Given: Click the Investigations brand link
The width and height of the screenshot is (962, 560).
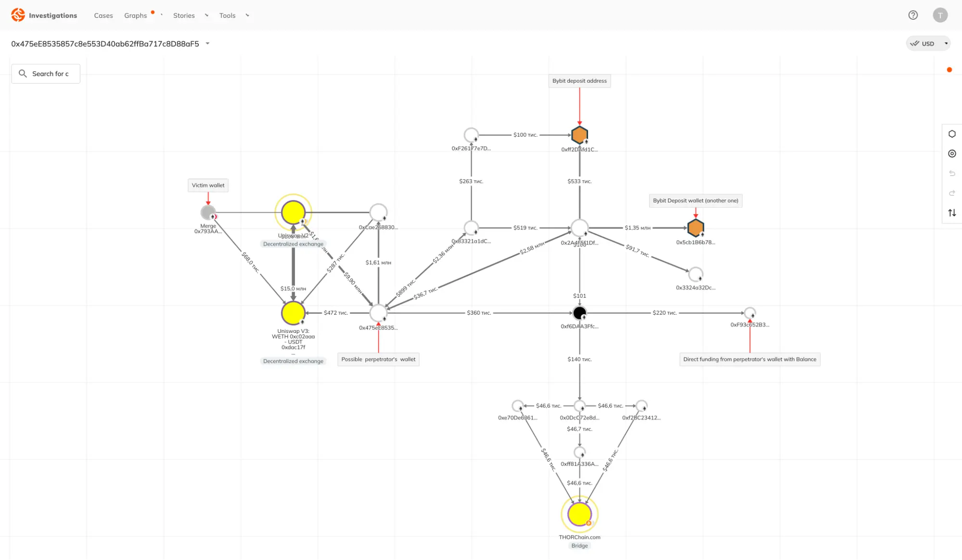Looking at the screenshot, I should coord(53,15).
